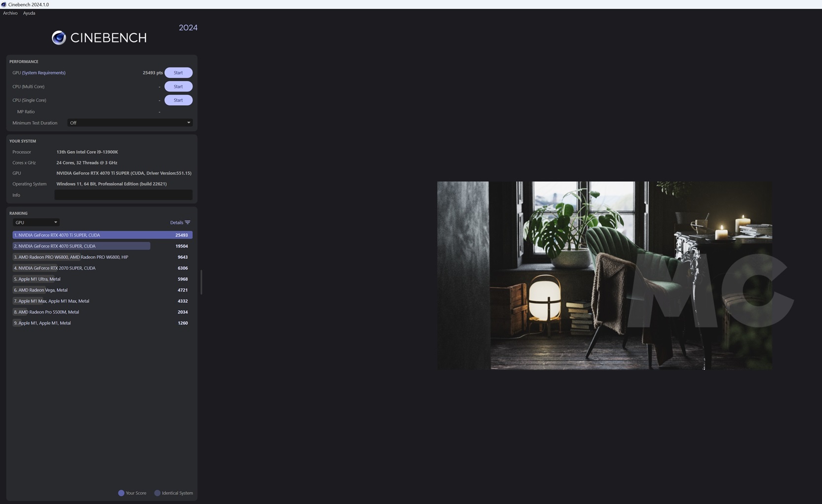
Task: Open the System Requirements link
Action: click(43, 73)
